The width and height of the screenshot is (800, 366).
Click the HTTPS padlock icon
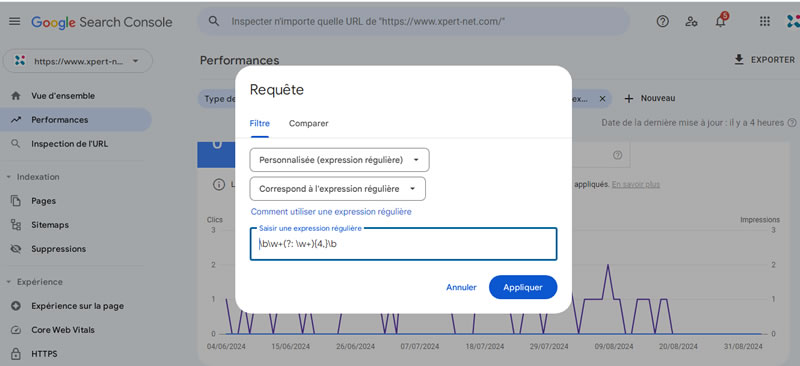tap(16, 354)
